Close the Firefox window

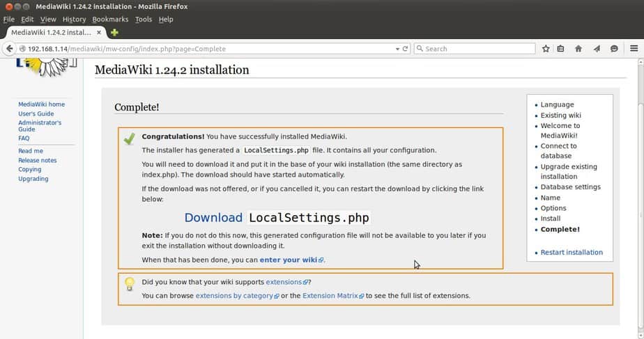coord(8,6)
